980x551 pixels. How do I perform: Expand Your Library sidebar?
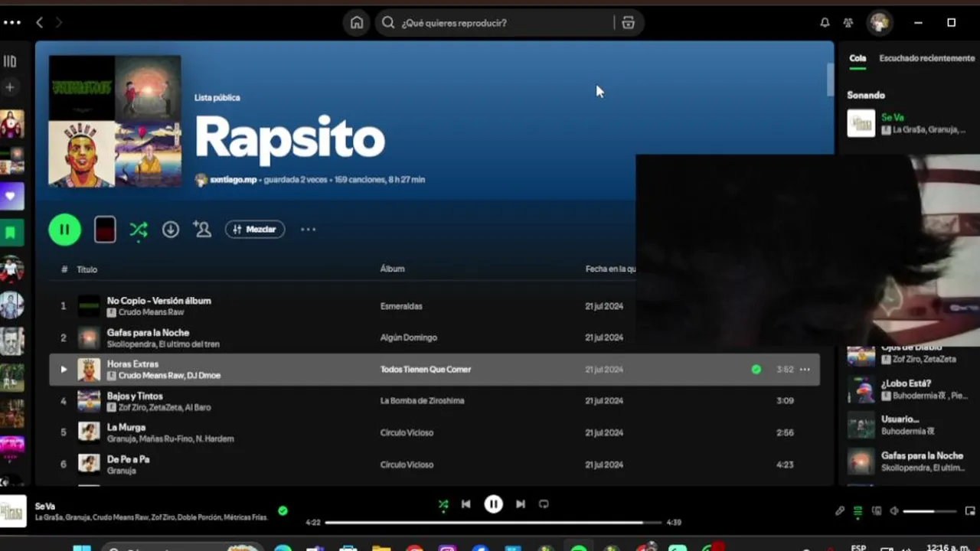point(10,61)
